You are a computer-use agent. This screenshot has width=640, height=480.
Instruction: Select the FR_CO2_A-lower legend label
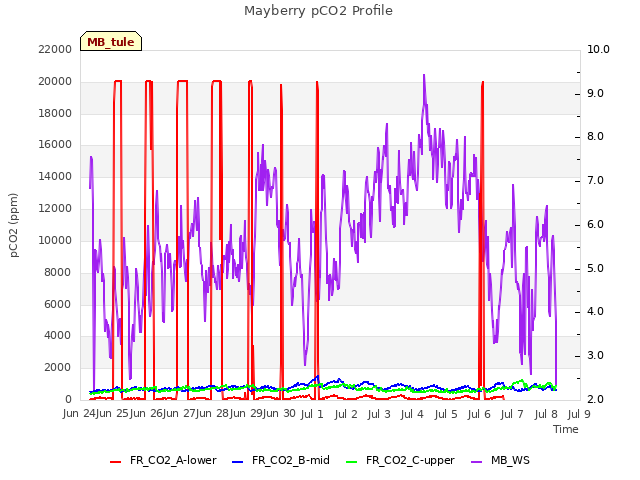(173, 460)
